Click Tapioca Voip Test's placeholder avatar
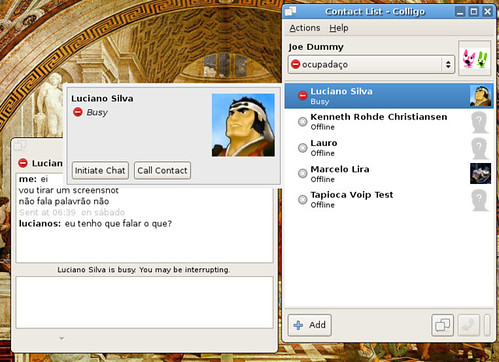The image size is (499, 362). click(480, 200)
